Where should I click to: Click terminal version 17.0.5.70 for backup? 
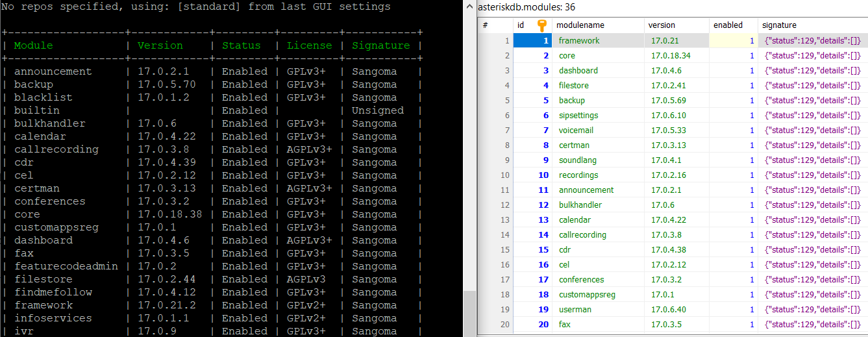click(x=166, y=84)
